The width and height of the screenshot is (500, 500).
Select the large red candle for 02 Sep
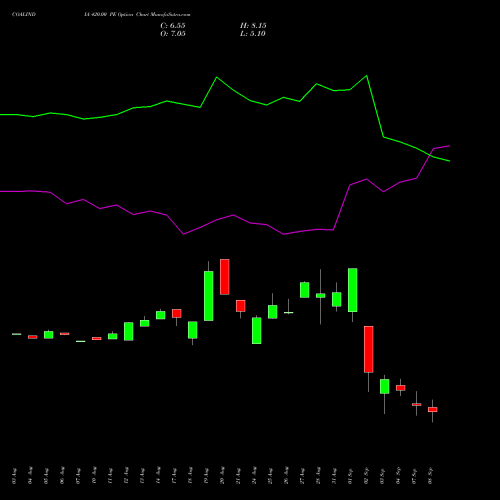coord(369,349)
